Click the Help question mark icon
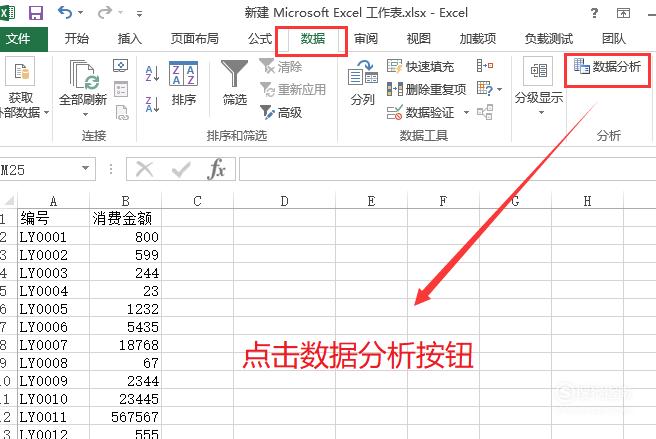Image resolution: width=656 pixels, height=439 pixels. [594, 13]
